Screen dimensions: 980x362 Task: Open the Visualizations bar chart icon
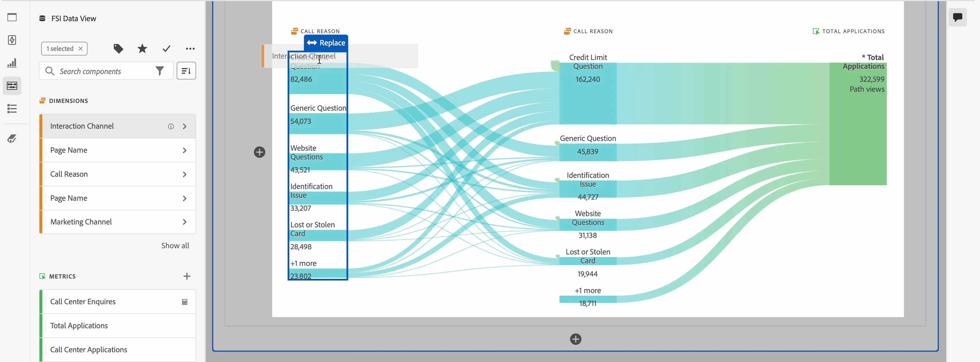12,63
